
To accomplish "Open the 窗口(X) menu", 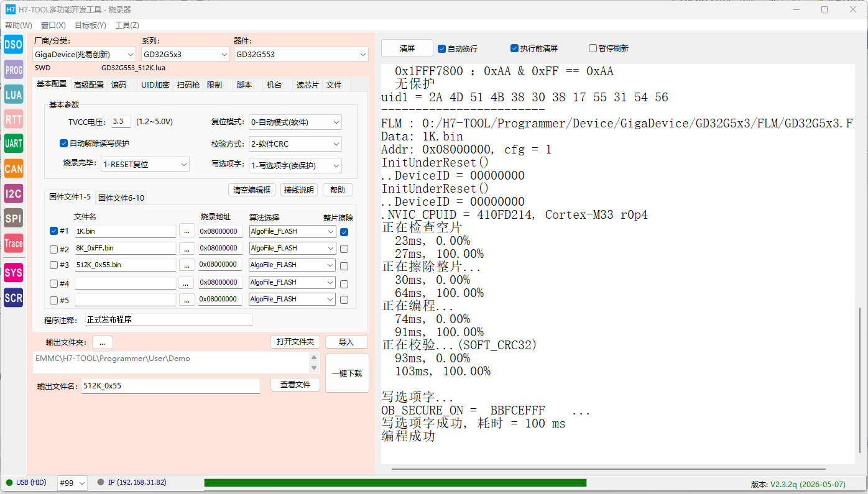I will (53, 25).
